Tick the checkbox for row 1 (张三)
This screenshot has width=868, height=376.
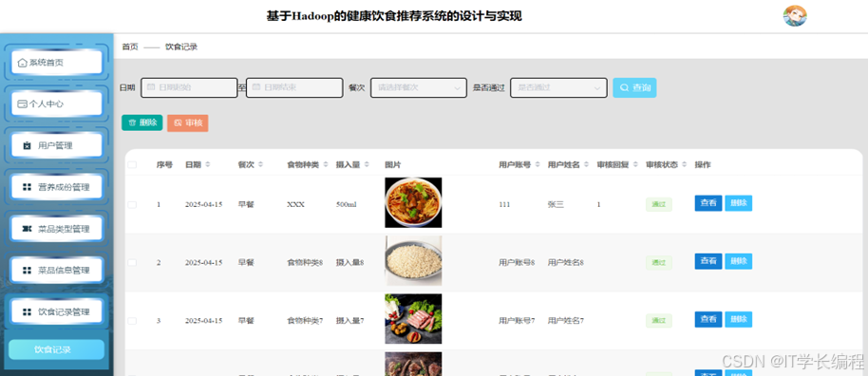coord(132,204)
